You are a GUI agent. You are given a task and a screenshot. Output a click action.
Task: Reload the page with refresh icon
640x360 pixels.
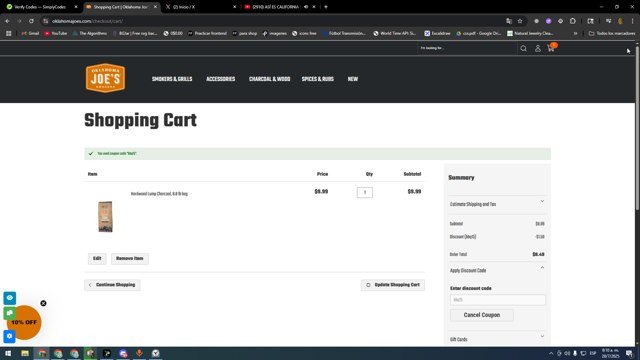click(x=31, y=21)
